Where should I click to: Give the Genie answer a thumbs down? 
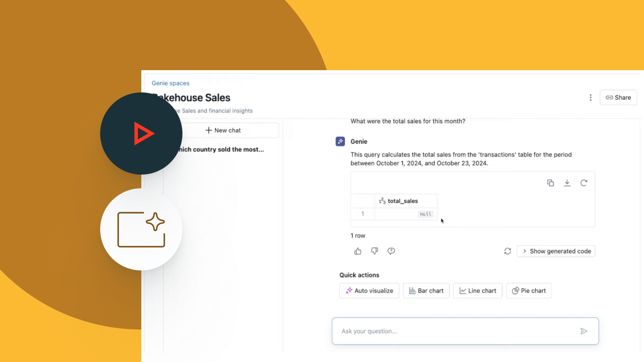(x=375, y=251)
